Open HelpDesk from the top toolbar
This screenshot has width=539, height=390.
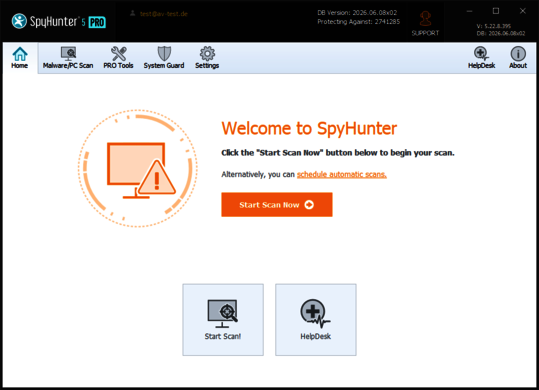click(481, 58)
